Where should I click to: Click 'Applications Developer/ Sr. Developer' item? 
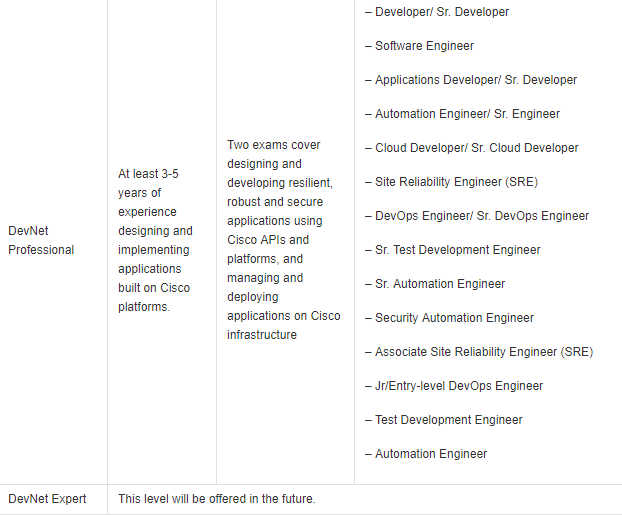471,80
